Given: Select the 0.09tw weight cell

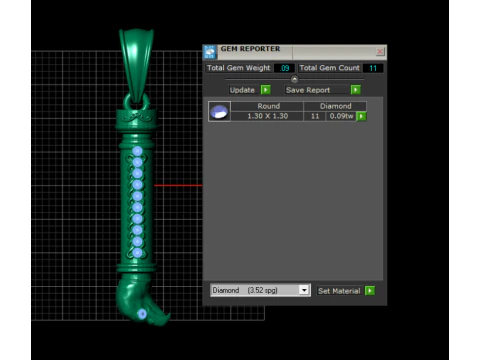Looking at the screenshot, I should [x=341, y=116].
